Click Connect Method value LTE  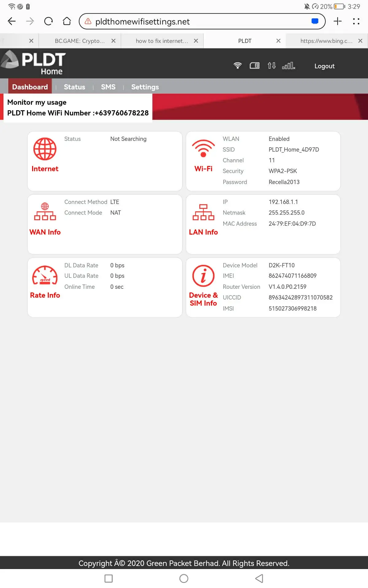(x=115, y=202)
